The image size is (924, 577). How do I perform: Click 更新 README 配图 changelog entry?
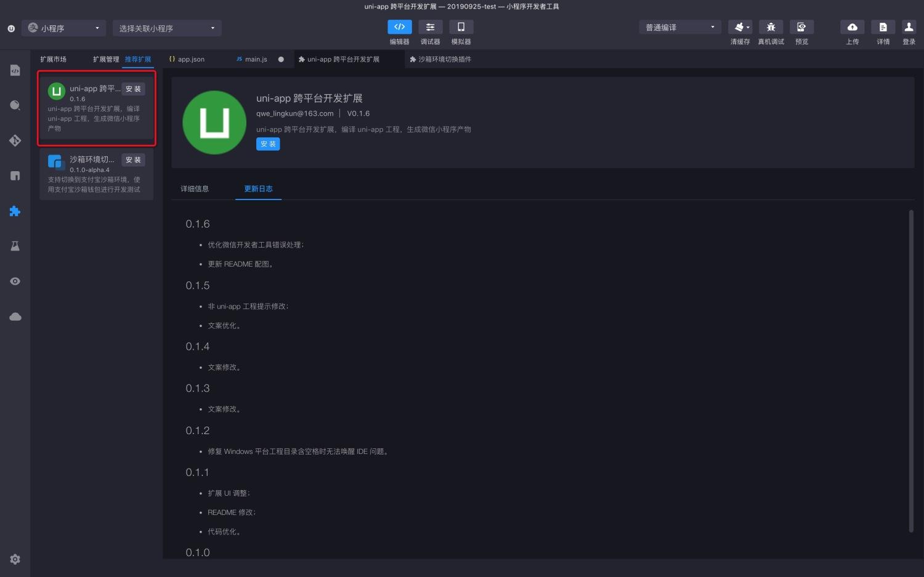click(x=240, y=264)
